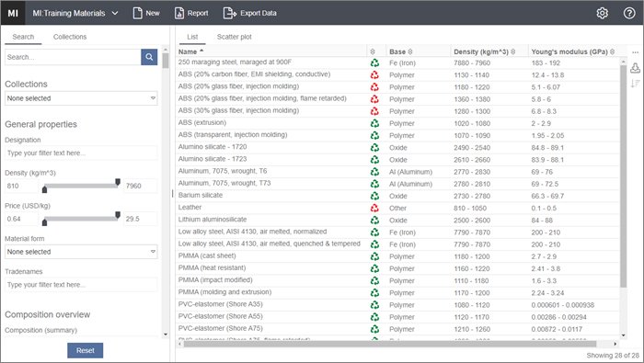Click sort handle on the recycle column header

373,51
